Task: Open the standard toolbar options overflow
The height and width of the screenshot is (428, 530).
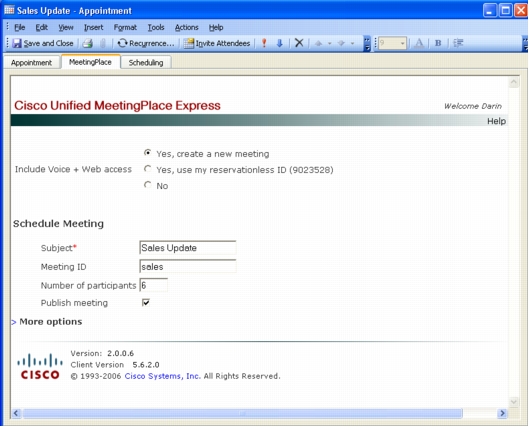Action: coord(367,44)
